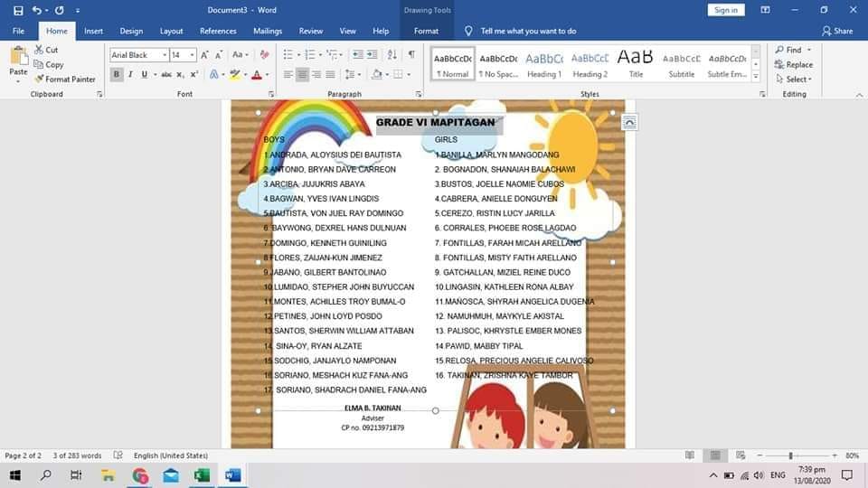
Task: Decrease font size with the smaller A icon
Action: pyautogui.click(x=219, y=55)
